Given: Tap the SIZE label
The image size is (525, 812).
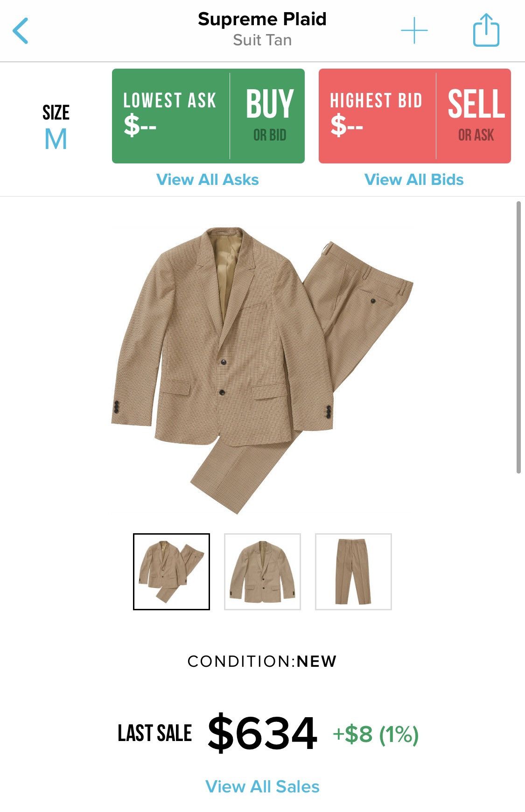Looking at the screenshot, I should [x=56, y=113].
